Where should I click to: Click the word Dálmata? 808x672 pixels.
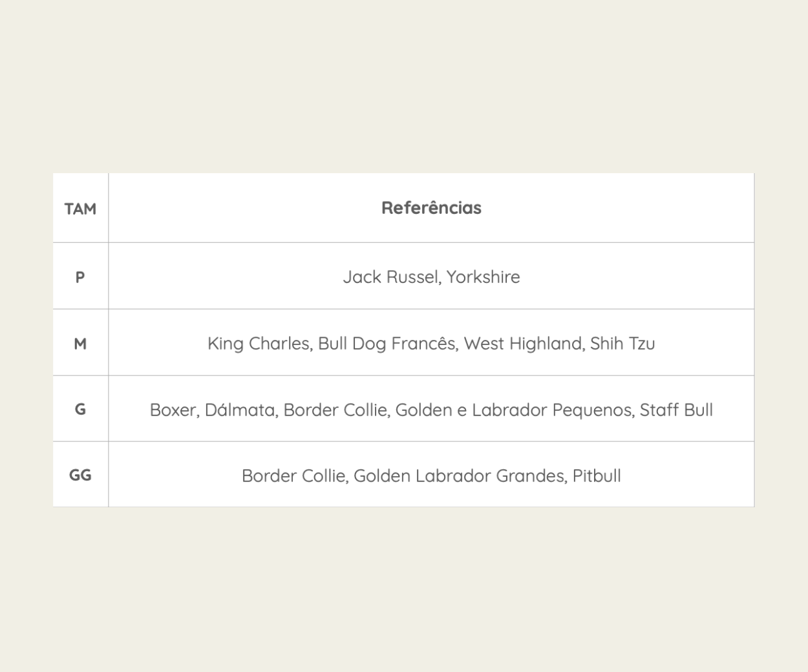[240, 410]
